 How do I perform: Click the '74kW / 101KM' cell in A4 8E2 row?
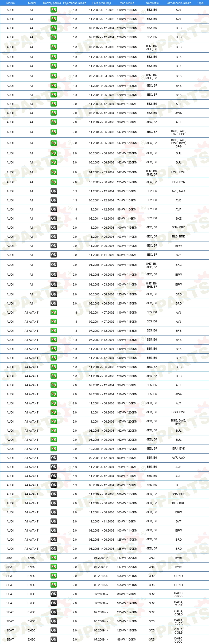[x=127, y=200]
